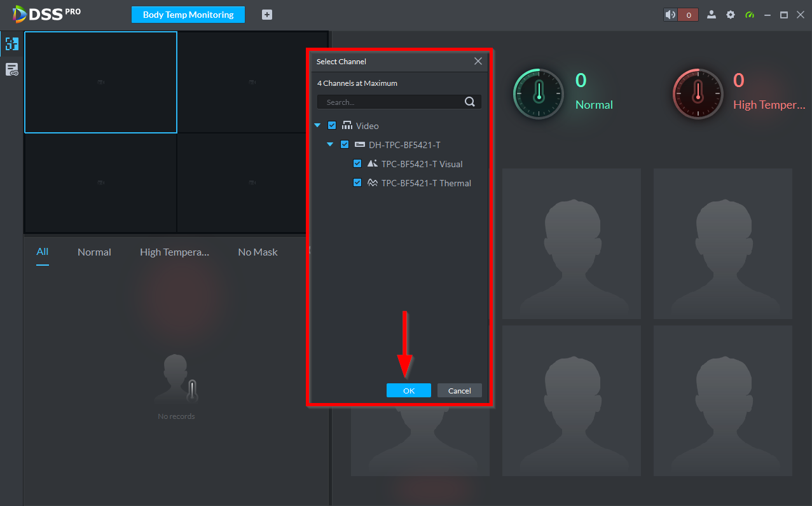Click Cancel in Select Channel dialog
This screenshot has width=812, height=506.
(x=459, y=390)
